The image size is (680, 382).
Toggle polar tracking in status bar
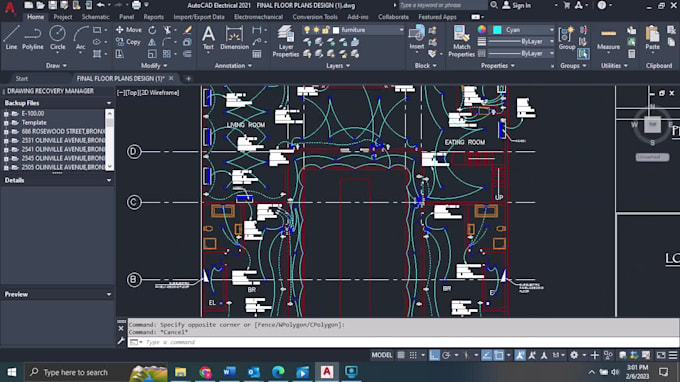tap(446, 355)
